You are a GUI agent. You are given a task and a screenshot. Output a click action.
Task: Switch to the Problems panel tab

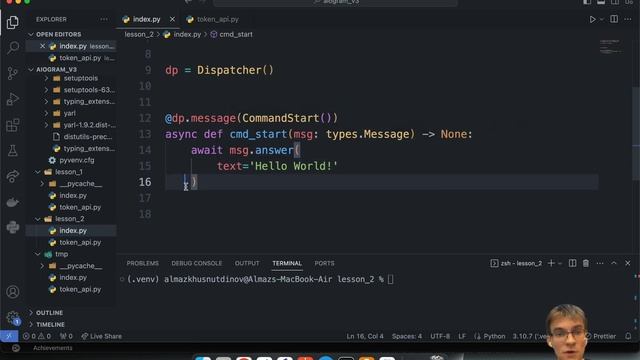coord(142,263)
